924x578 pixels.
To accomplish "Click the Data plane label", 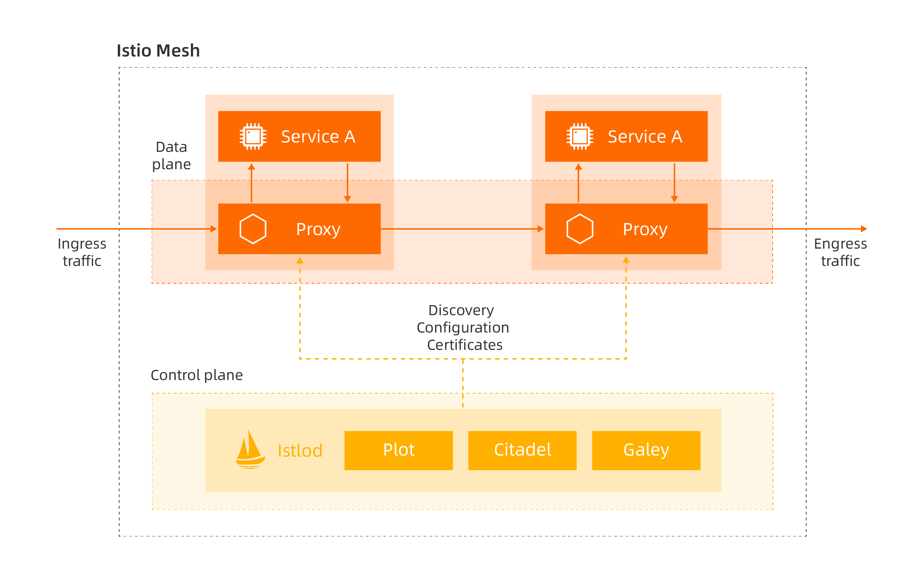I will (171, 156).
